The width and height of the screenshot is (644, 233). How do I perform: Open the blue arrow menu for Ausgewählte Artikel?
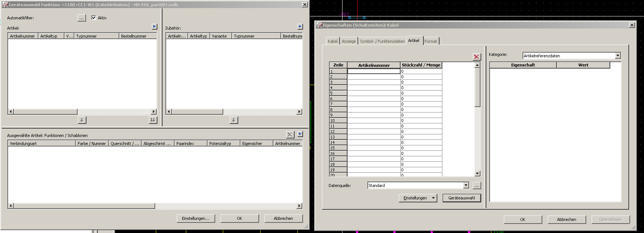click(x=300, y=134)
